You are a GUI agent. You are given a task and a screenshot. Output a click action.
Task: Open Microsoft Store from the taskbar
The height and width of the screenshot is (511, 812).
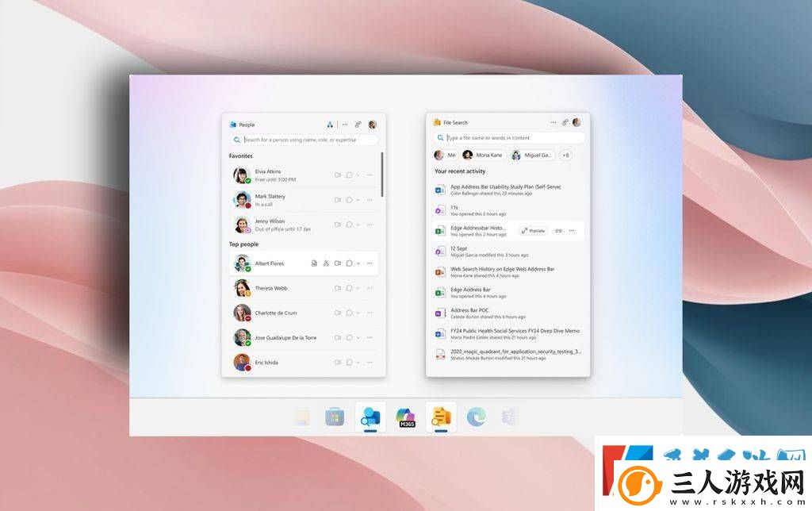point(335,417)
